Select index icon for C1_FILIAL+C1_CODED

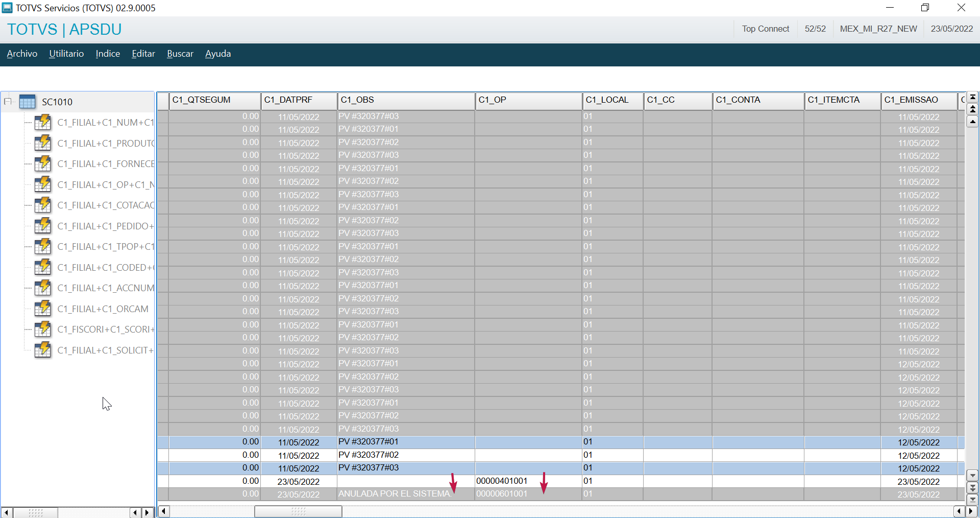click(43, 267)
